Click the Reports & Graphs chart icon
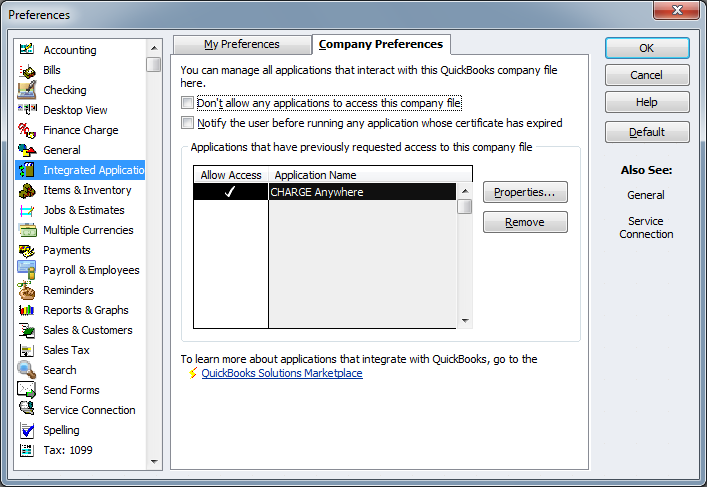Screen dimensions: 707x487 click(x=27, y=310)
